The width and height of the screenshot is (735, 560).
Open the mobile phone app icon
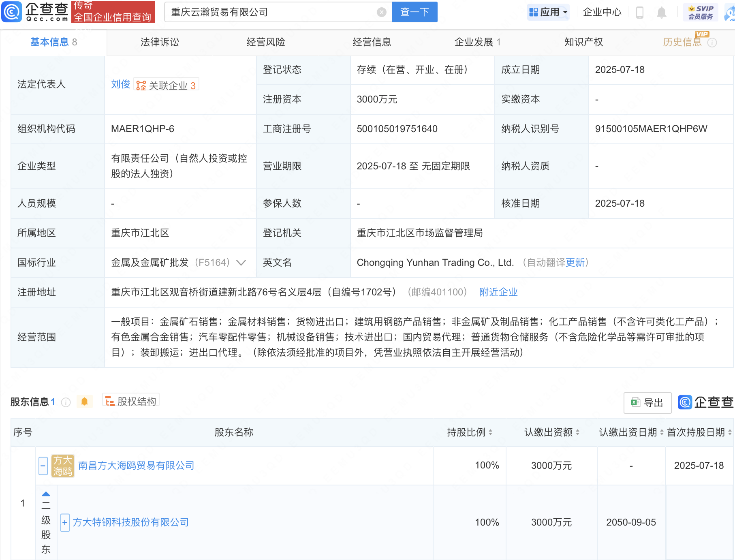point(640,12)
